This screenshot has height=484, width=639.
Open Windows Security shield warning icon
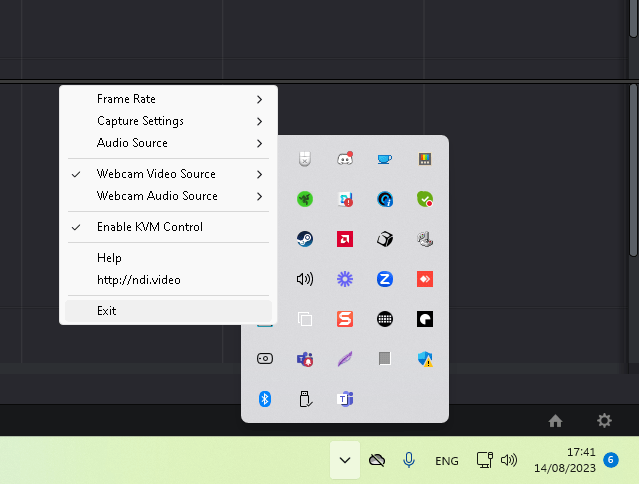[x=425, y=359]
